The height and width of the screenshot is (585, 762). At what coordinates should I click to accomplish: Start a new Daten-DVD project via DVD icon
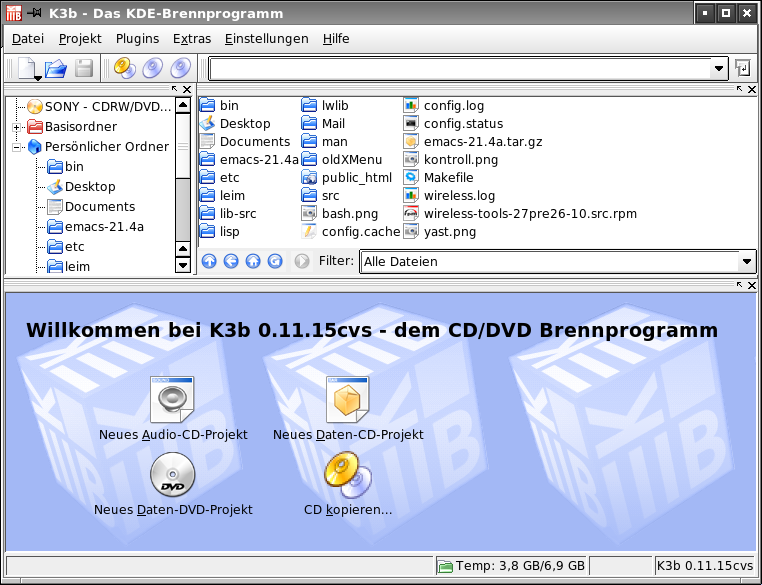tap(173, 475)
